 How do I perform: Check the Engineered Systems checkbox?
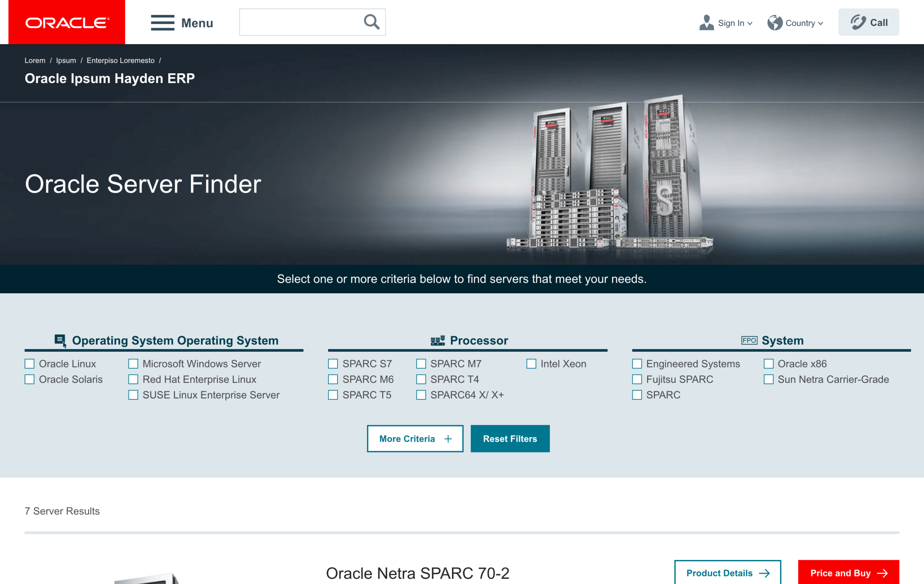[637, 364]
